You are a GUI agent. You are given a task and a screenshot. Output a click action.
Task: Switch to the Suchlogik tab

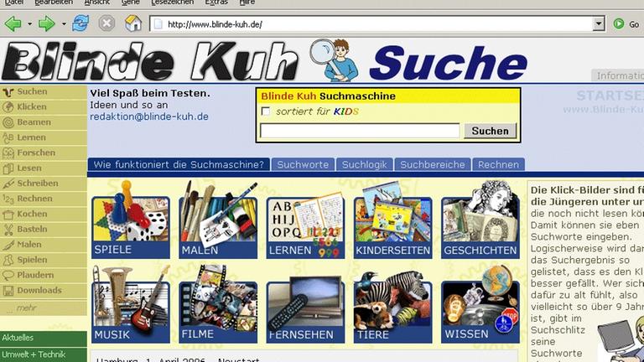tap(364, 164)
